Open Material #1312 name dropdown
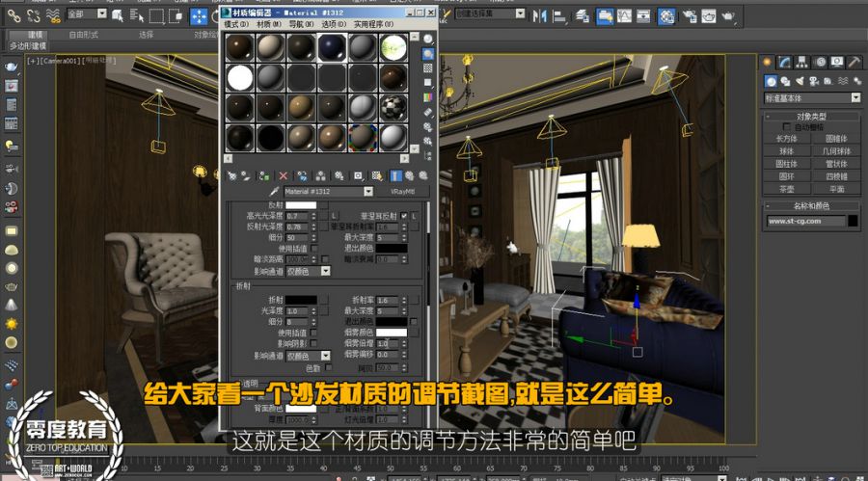868x481 pixels. coord(368,192)
